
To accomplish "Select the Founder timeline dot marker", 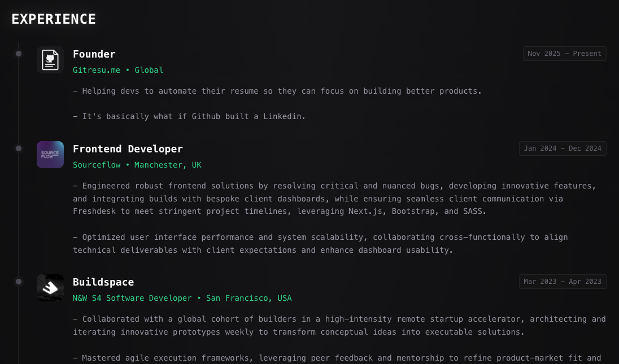I will (x=19, y=54).
